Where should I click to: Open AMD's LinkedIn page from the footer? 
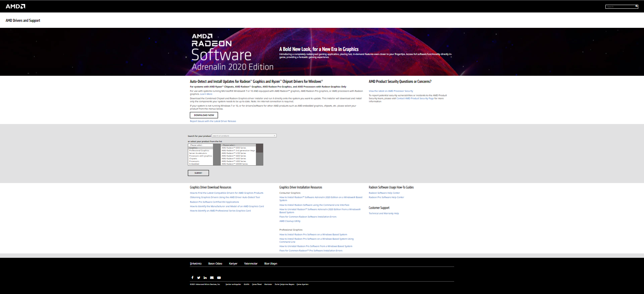205,278
